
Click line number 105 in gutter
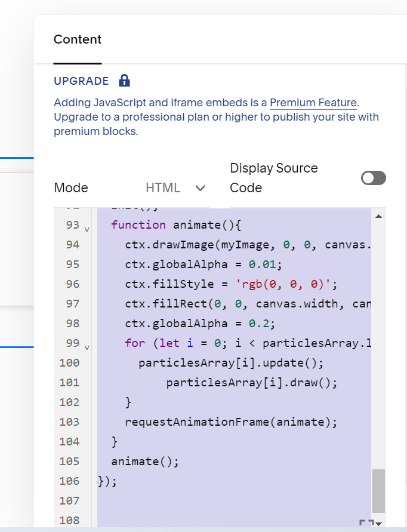click(x=69, y=461)
